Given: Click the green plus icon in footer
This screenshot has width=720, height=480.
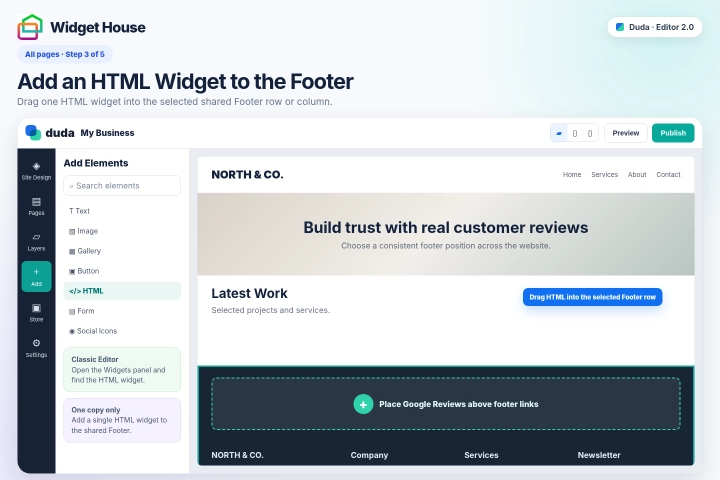Looking at the screenshot, I should coord(363,404).
